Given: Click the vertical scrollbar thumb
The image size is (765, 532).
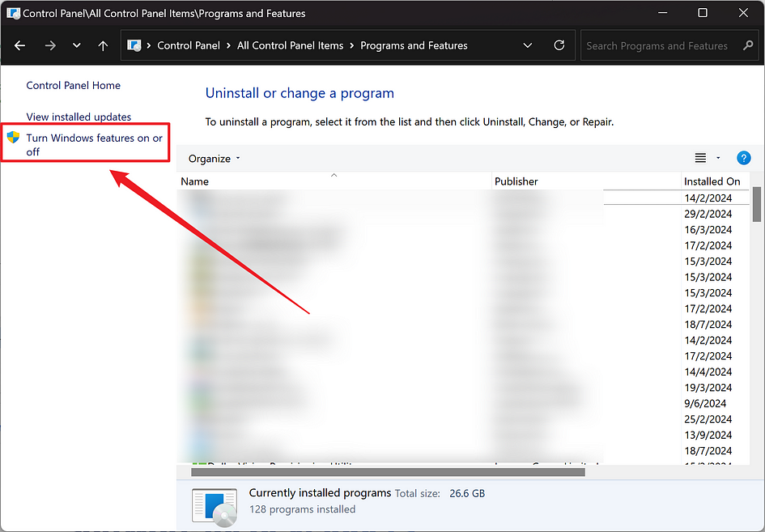Looking at the screenshot, I should coord(757,203).
